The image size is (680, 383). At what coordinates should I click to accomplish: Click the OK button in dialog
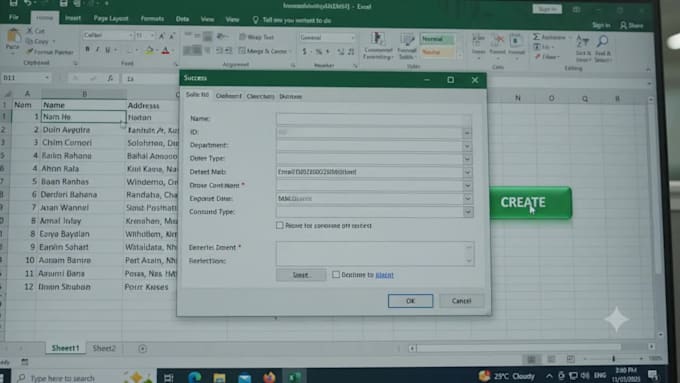tap(410, 301)
